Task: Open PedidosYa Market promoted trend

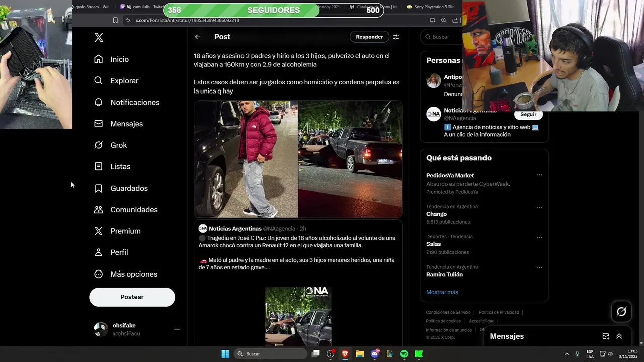Action: coord(450,176)
